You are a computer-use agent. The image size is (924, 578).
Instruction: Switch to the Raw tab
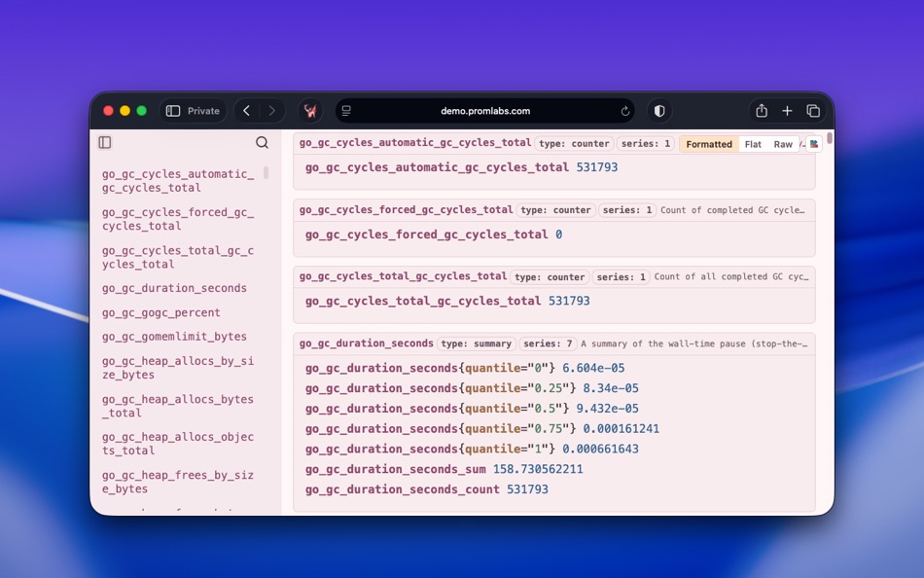click(782, 143)
